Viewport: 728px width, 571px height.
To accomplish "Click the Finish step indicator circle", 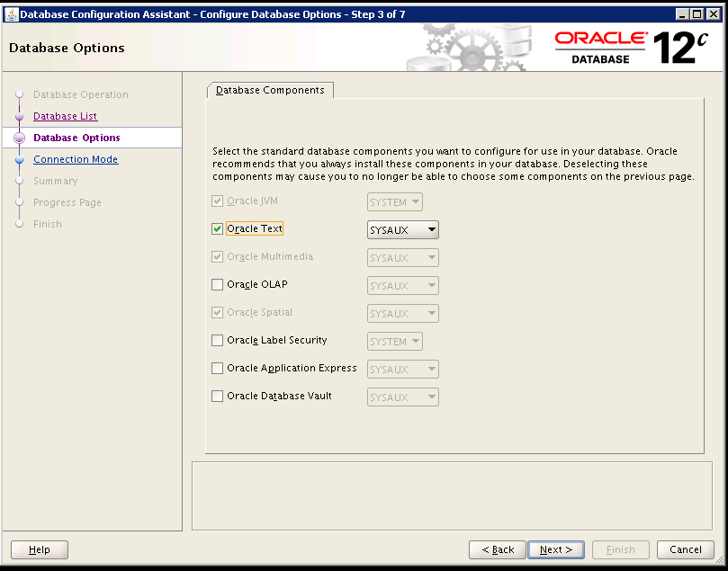I will tap(20, 223).
